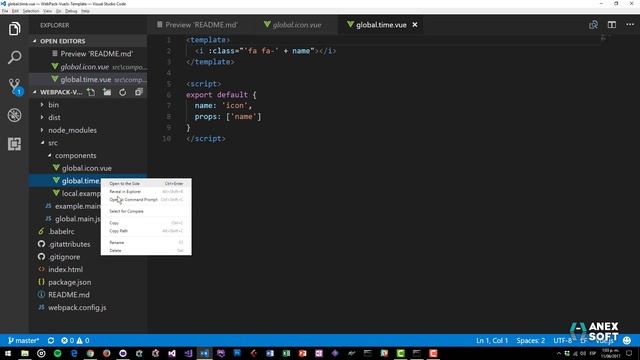640x360 pixels.
Task: Click File Explorer icon in taskbar
Action: (25, 353)
